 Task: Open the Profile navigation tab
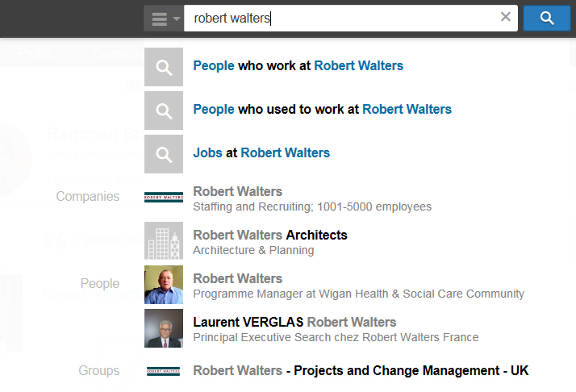pos(35,53)
